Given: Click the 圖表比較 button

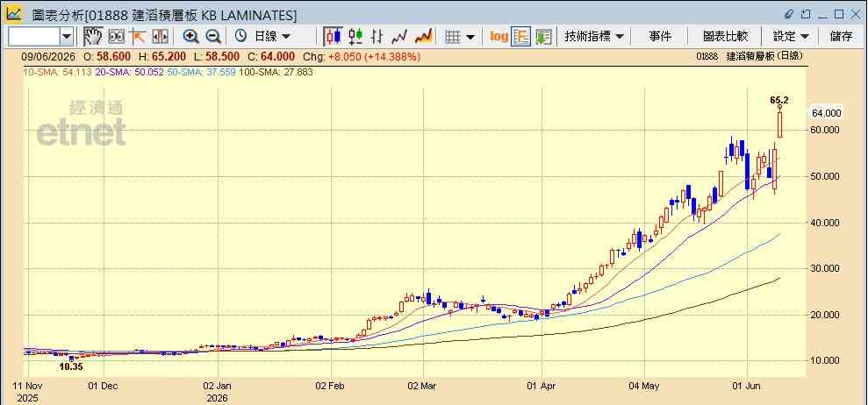Looking at the screenshot, I should pos(725,37).
